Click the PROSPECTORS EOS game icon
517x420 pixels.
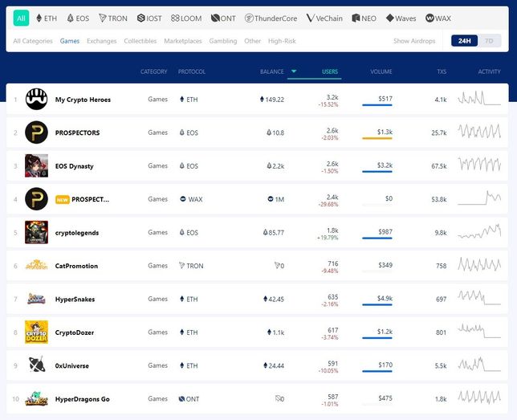pyautogui.click(x=36, y=133)
